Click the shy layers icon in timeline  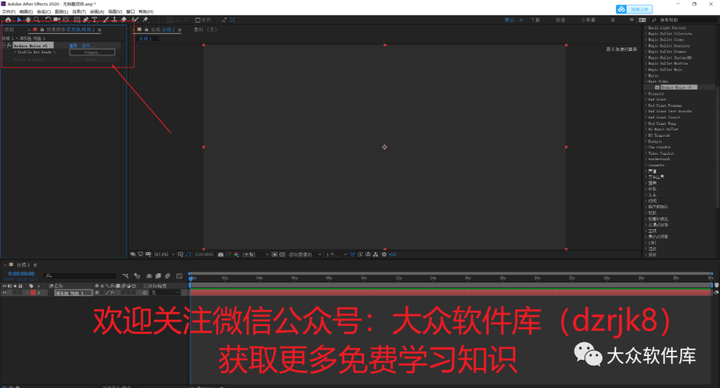point(149,276)
